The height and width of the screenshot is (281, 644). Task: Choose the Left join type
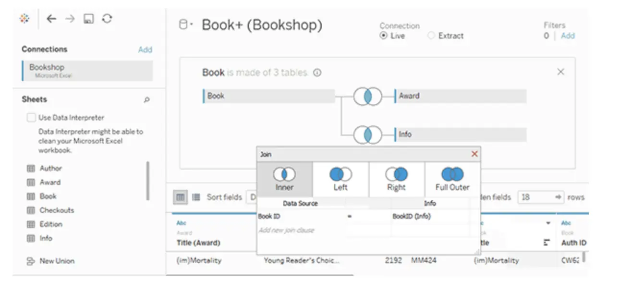[340, 179]
